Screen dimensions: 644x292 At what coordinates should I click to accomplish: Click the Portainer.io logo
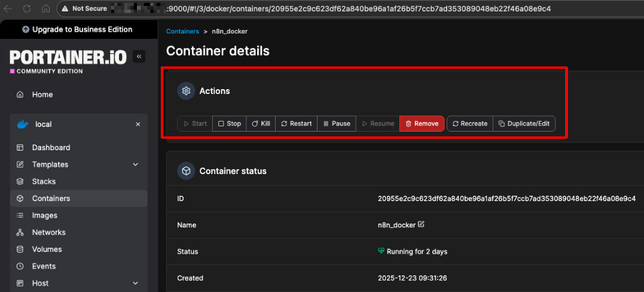point(68,57)
